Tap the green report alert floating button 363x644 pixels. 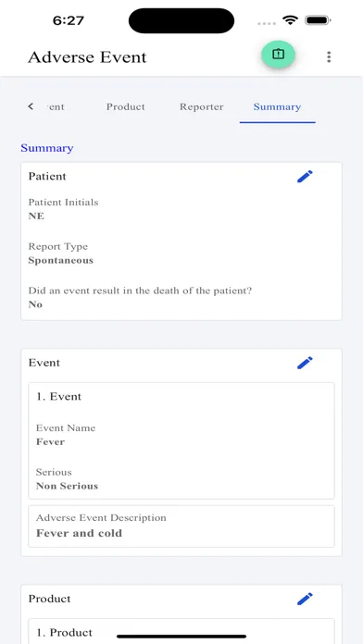click(x=279, y=54)
